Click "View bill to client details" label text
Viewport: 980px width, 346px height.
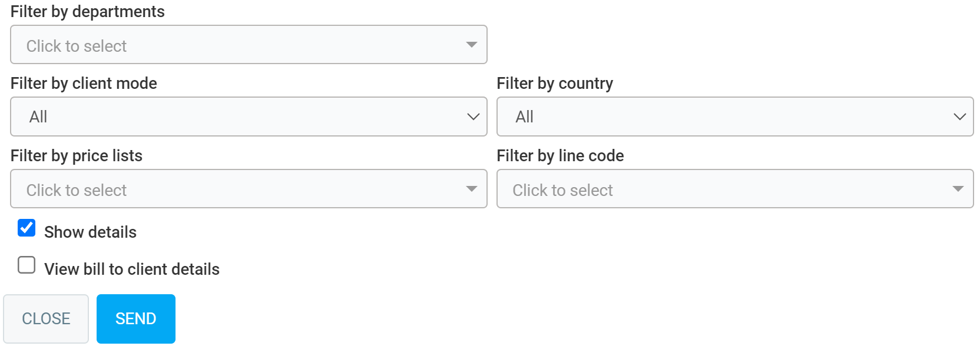pos(132,270)
